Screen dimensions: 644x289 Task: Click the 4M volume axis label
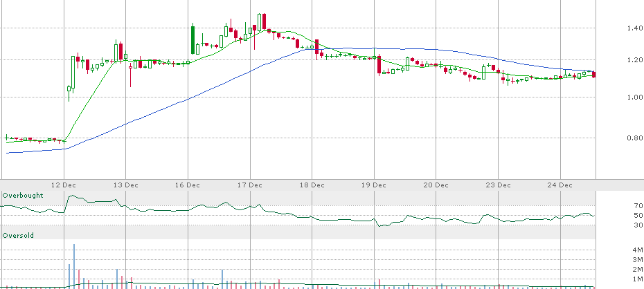[638, 250]
